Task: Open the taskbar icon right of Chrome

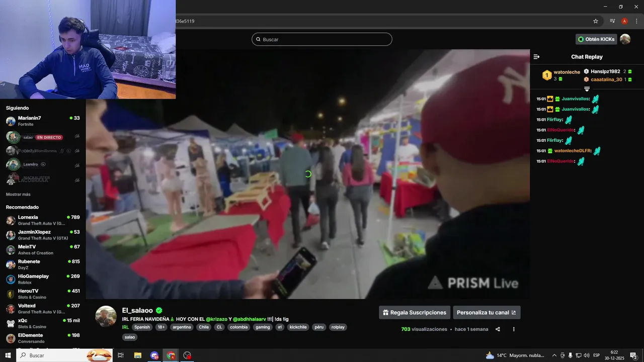Action: (x=188, y=355)
